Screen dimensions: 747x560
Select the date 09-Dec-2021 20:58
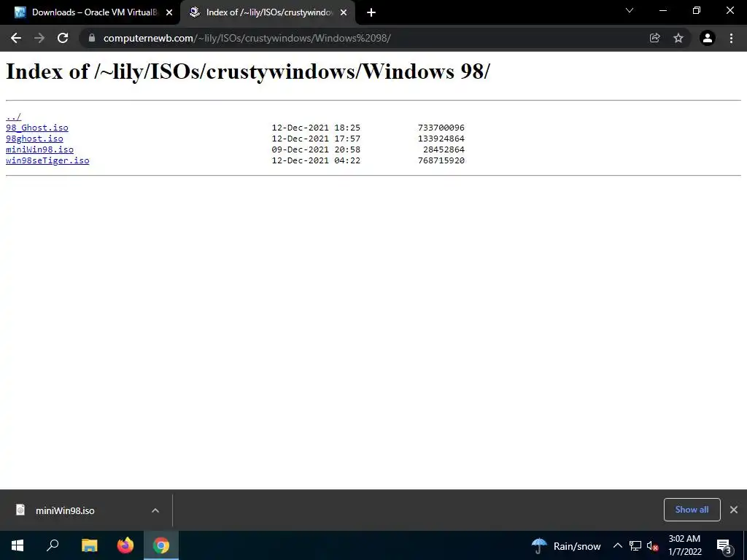[x=316, y=149]
